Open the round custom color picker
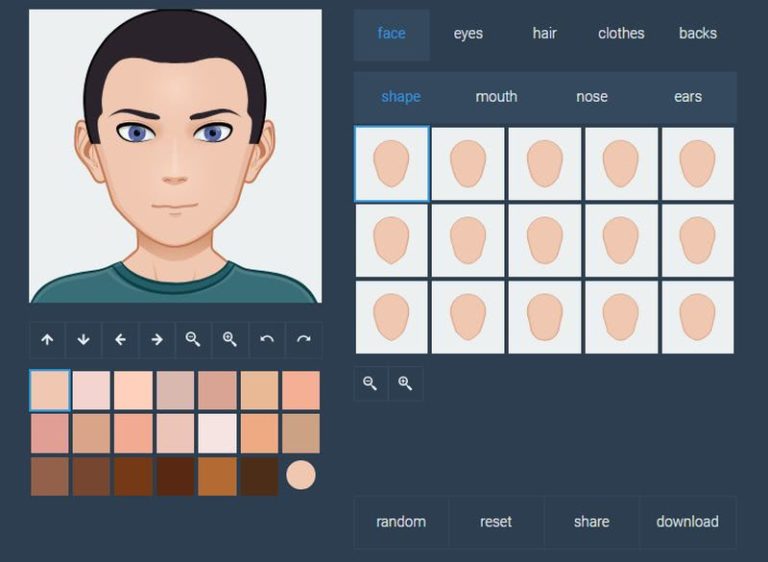768x562 pixels. (x=301, y=475)
